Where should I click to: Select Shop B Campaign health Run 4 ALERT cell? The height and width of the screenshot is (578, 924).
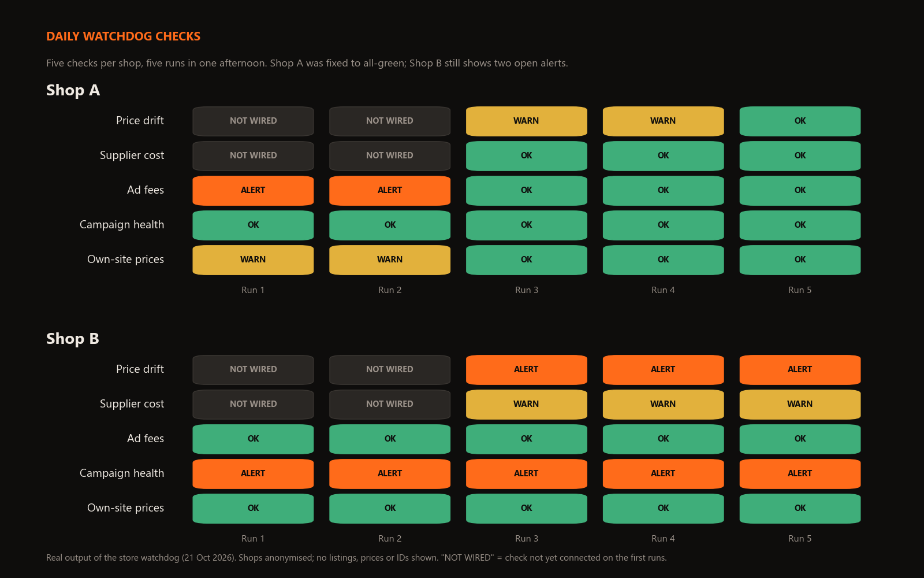point(663,474)
